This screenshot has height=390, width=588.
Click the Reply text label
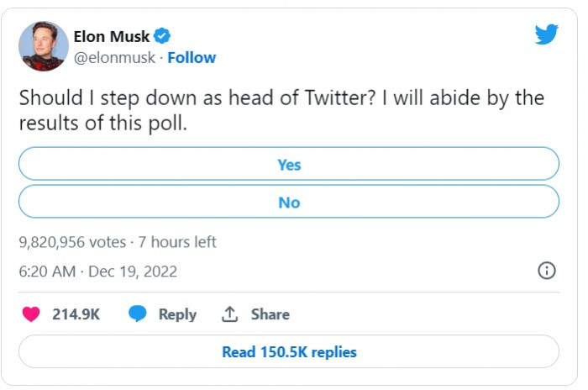[x=177, y=314]
